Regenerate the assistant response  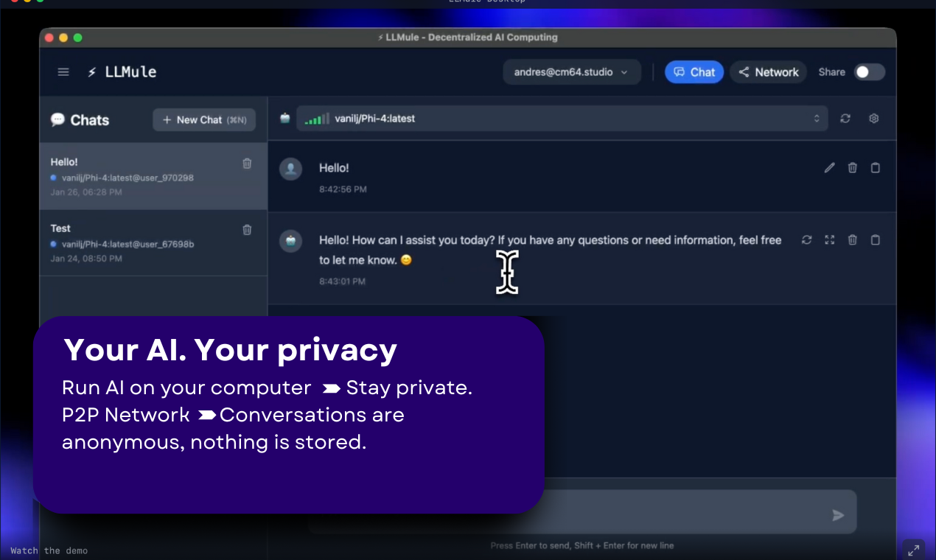[x=806, y=239]
